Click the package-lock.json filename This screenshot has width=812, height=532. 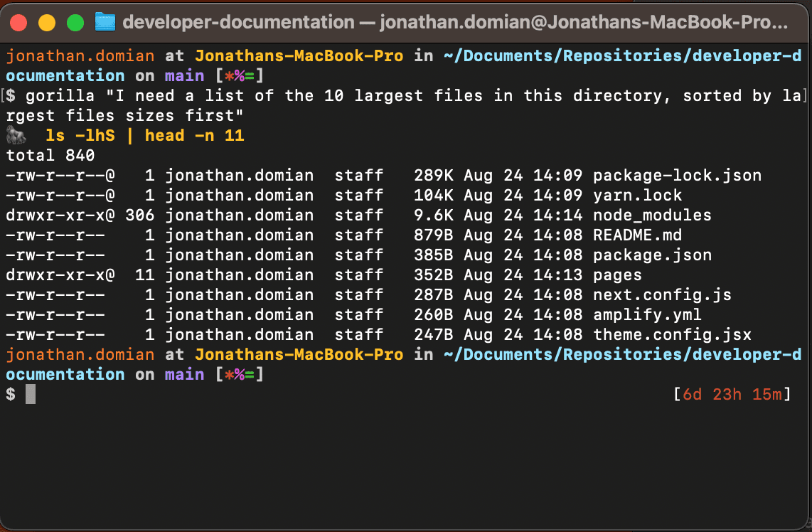point(677,175)
